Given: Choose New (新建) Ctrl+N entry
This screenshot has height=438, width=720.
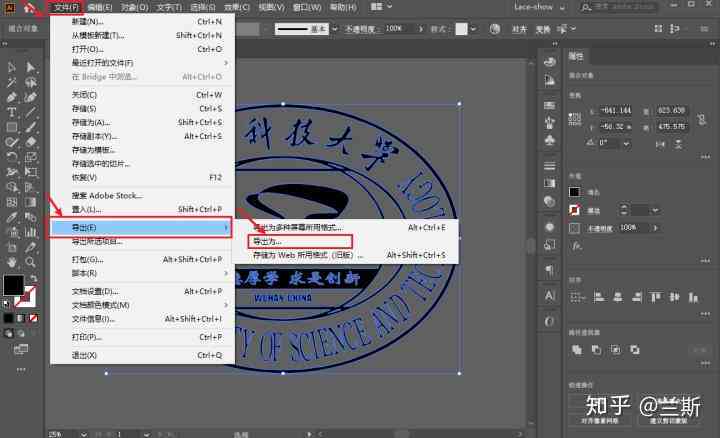Looking at the screenshot, I should [142, 22].
